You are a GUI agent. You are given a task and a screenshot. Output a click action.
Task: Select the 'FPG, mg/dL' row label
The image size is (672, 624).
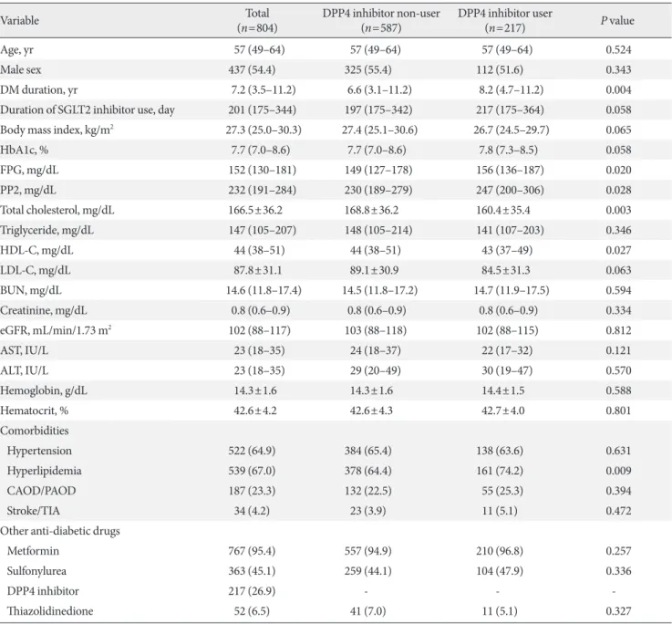coord(29,170)
